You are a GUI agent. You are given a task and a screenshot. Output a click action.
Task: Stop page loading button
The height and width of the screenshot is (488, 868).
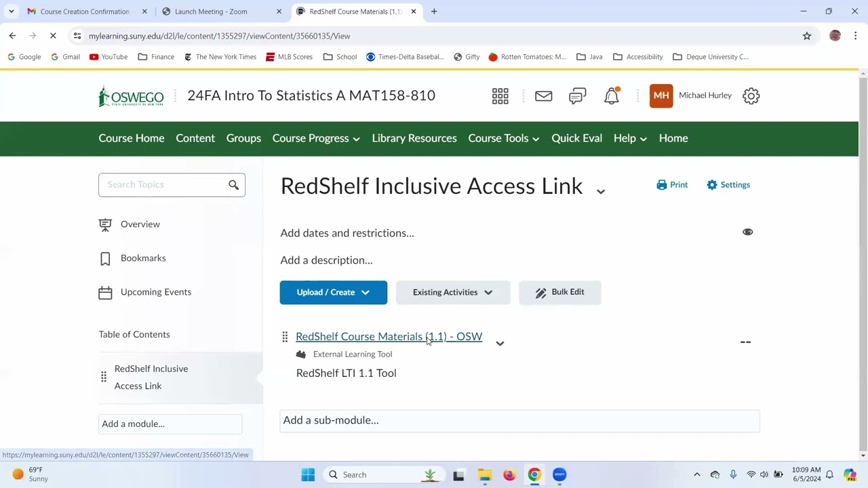tap(53, 36)
